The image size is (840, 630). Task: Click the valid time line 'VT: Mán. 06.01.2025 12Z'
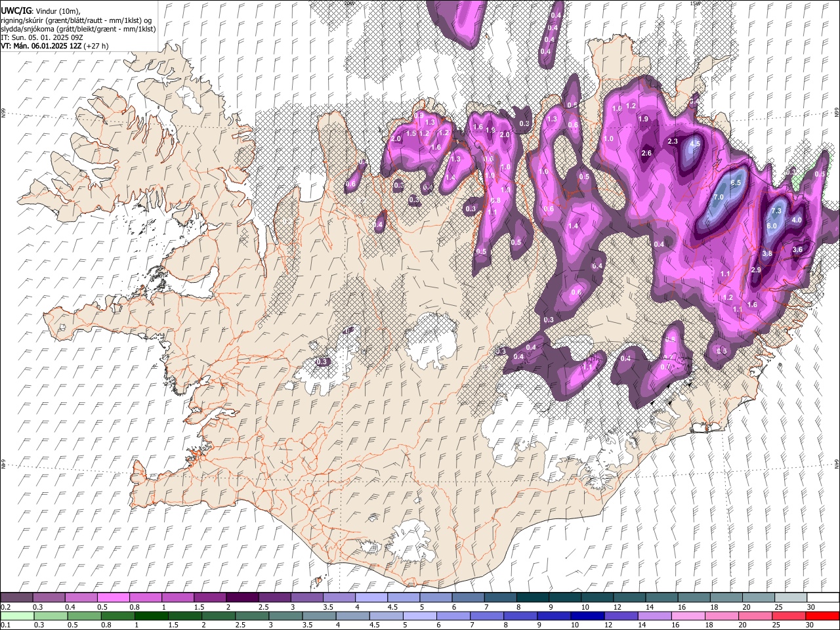(41, 46)
